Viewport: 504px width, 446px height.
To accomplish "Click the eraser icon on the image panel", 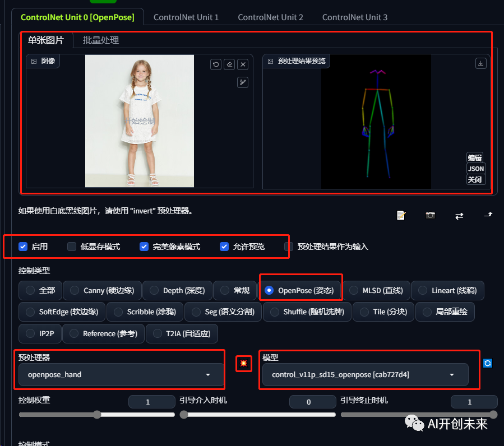I will tap(229, 64).
